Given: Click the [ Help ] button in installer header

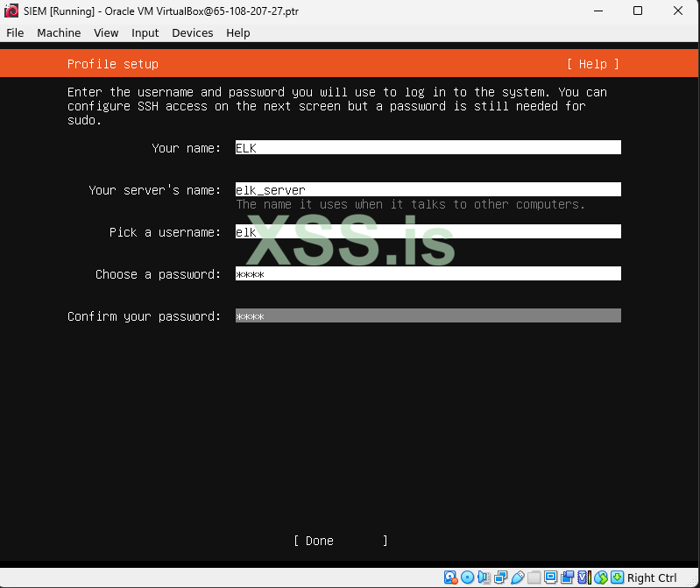Looking at the screenshot, I should [x=593, y=64].
